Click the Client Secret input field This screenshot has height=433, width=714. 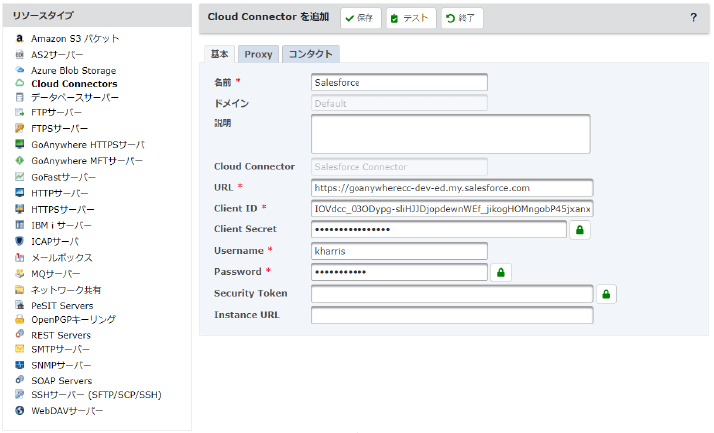point(439,229)
